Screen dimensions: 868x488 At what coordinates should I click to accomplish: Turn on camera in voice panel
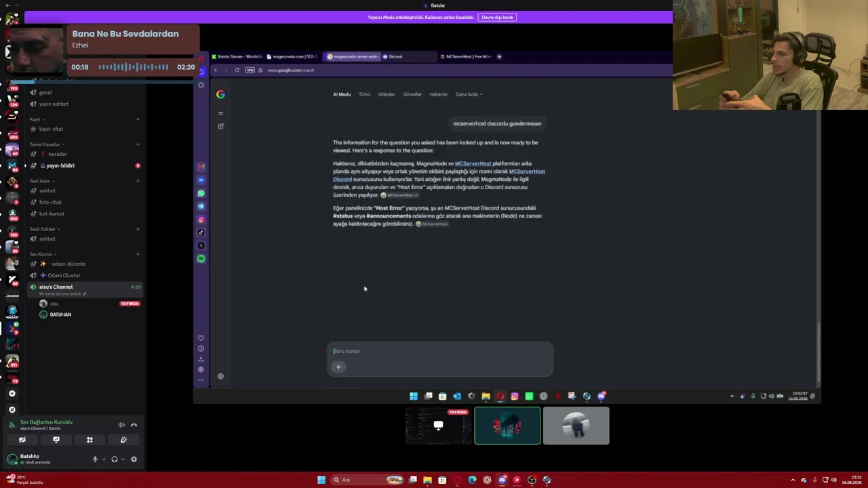click(22, 440)
